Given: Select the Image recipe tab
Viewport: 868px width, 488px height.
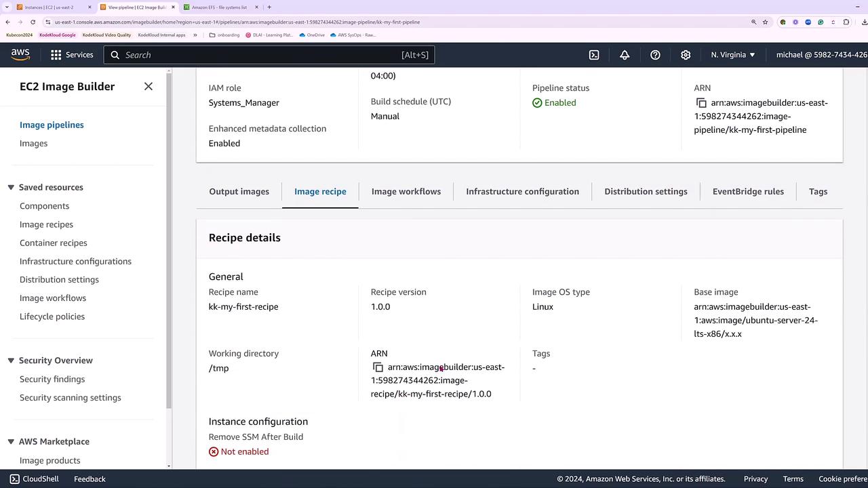Looking at the screenshot, I should point(320,192).
